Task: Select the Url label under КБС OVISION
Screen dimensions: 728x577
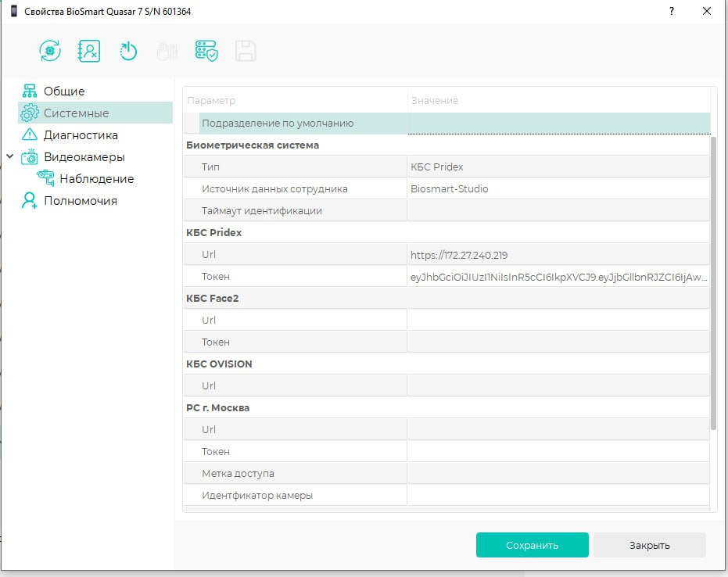Action: tap(209, 385)
